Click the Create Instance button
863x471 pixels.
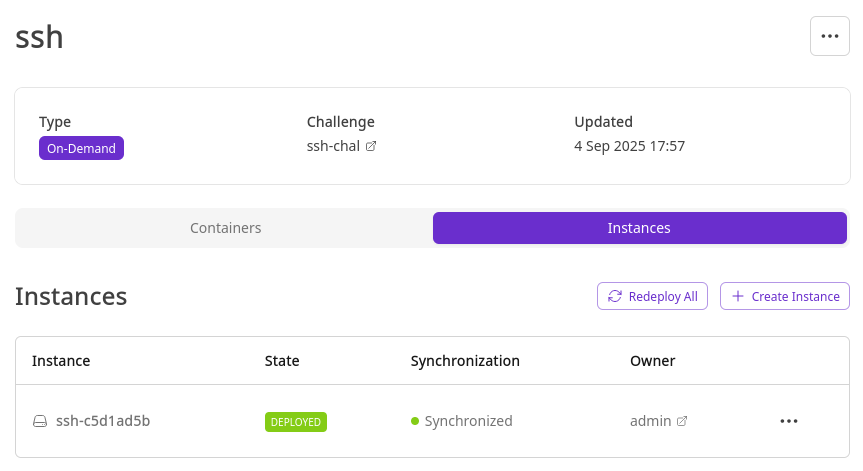[784, 296]
